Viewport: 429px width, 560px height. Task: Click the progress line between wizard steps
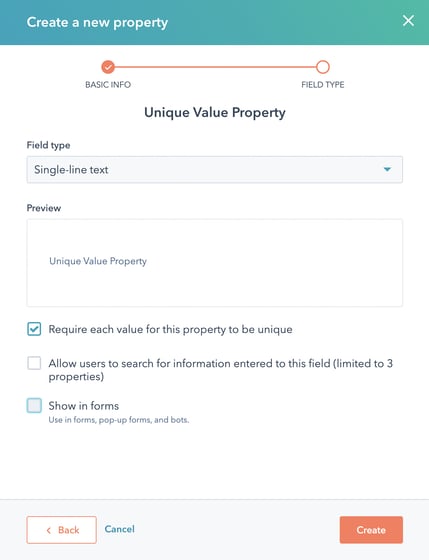point(215,67)
